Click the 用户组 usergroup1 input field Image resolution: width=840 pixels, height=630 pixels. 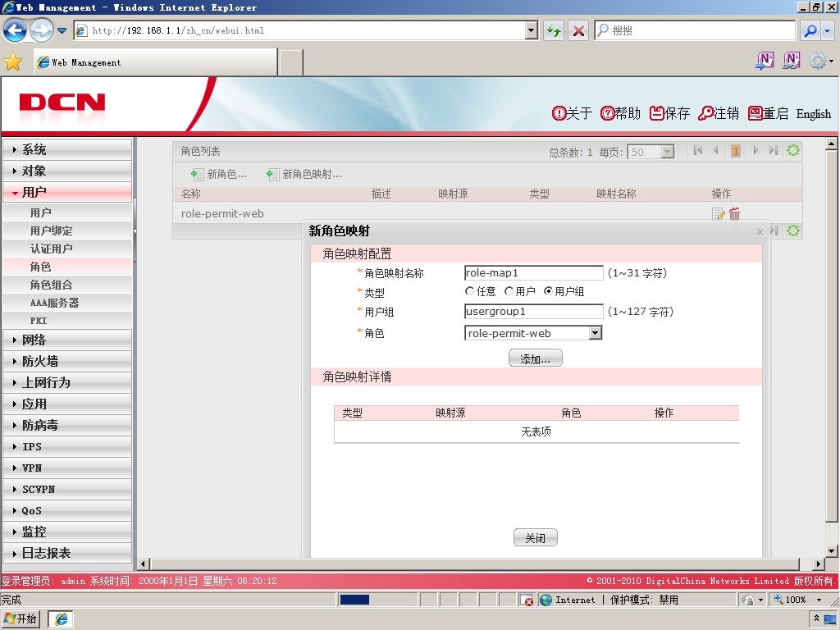click(x=533, y=311)
